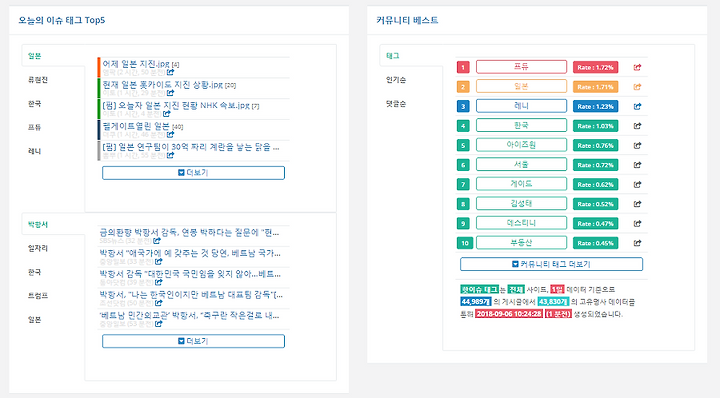Screen dimensions: 720x398
Task: Open article 박항서 감독 "대한민국 국민임을 잊지 않아
Action: (190, 274)
